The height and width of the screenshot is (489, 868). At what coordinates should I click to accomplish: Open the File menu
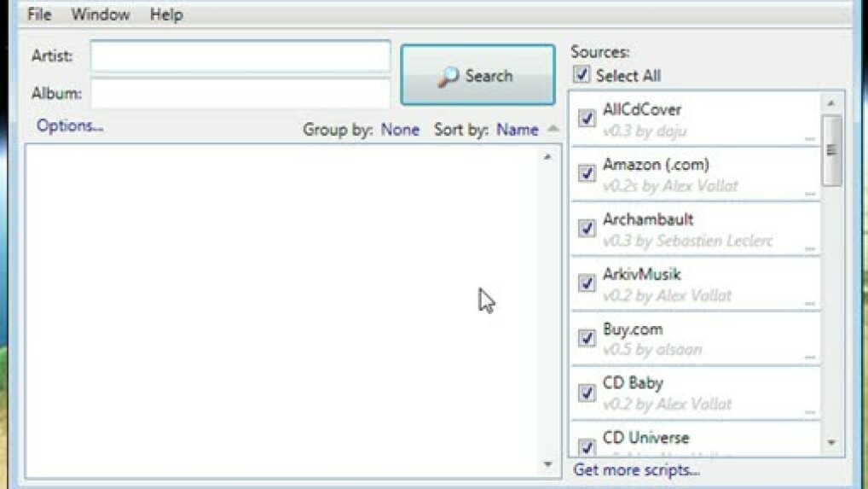pos(39,15)
